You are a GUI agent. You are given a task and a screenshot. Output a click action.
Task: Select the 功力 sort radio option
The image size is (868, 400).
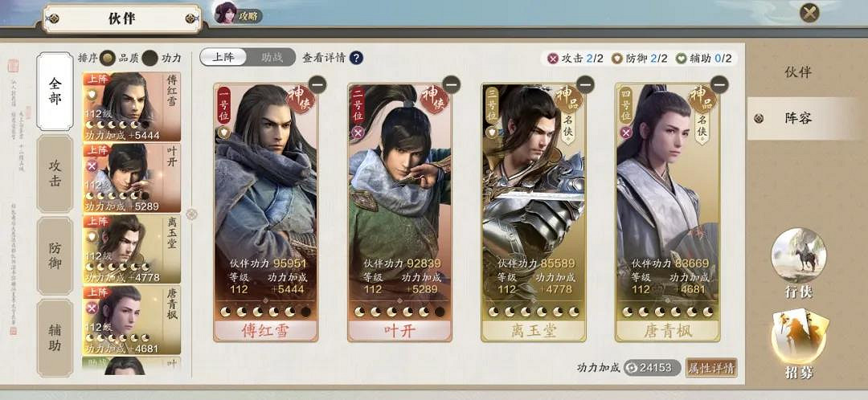point(149,58)
